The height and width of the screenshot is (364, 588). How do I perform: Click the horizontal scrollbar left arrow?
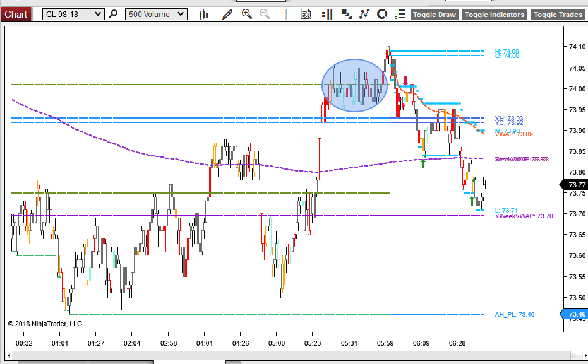(x=9, y=355)
